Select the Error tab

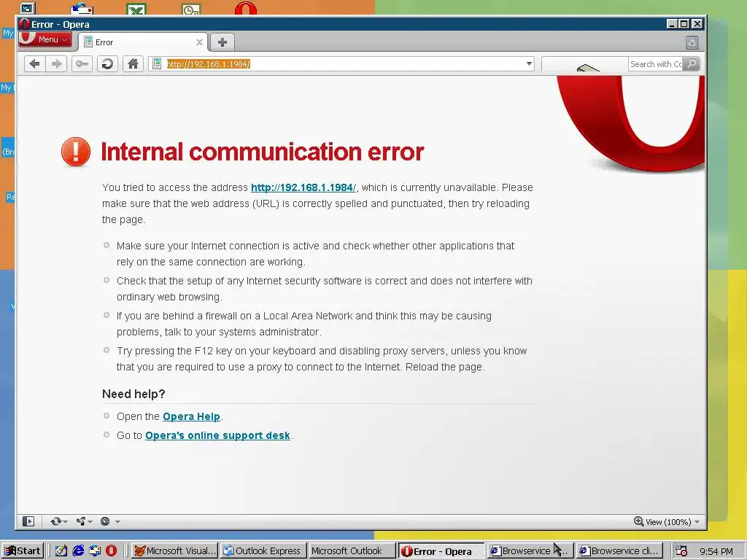(x=142, y=42)
